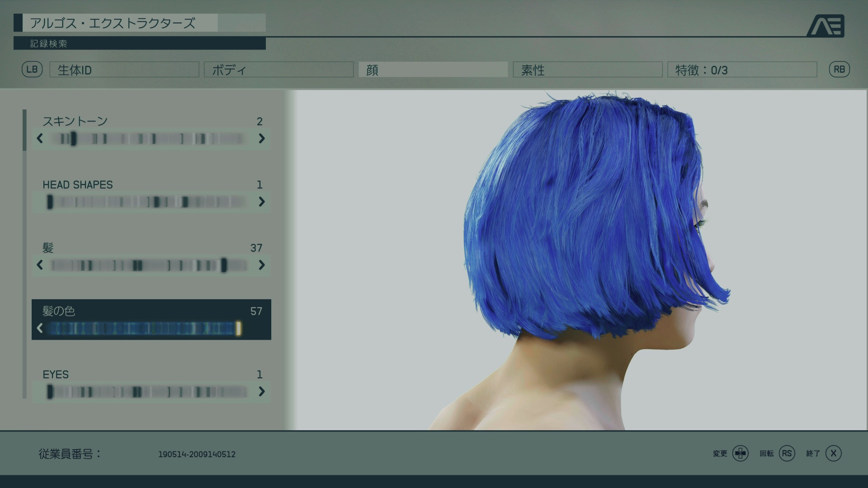Switch to the 素性 background tab
868x488 pixels.
click(x=587, y=70)
